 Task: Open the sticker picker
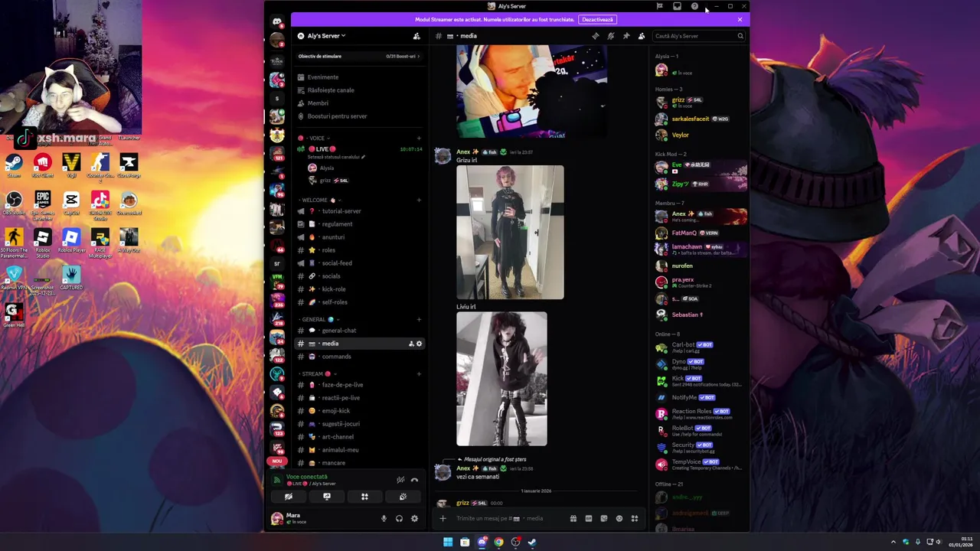point(603,518)
